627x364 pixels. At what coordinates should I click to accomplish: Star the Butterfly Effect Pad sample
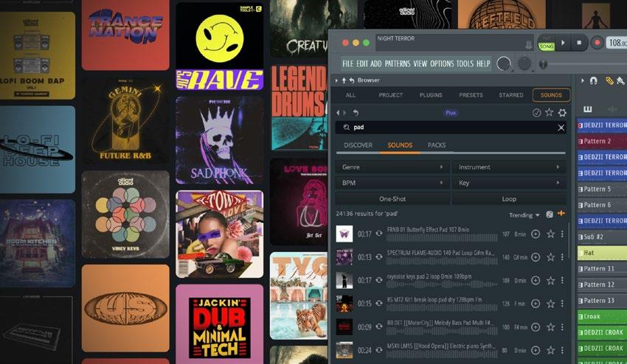coord(550,234)
